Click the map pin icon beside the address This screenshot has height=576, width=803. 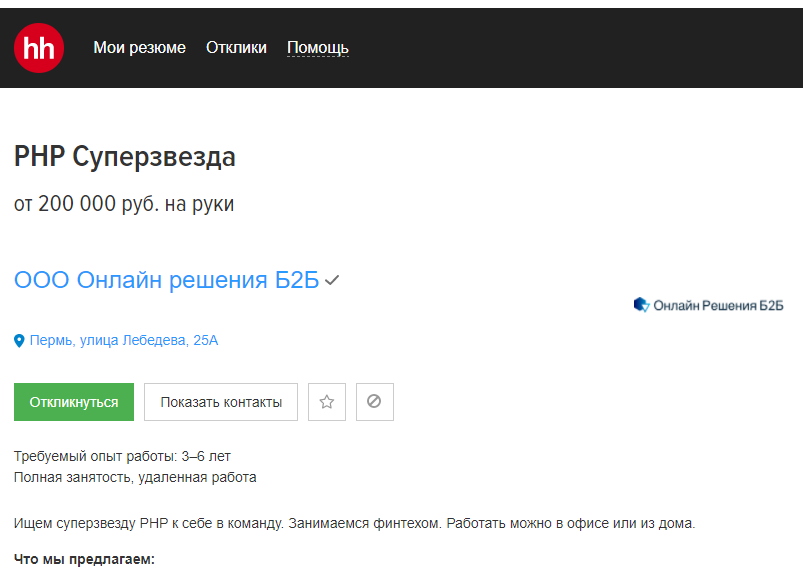click(x=19, y=341)
